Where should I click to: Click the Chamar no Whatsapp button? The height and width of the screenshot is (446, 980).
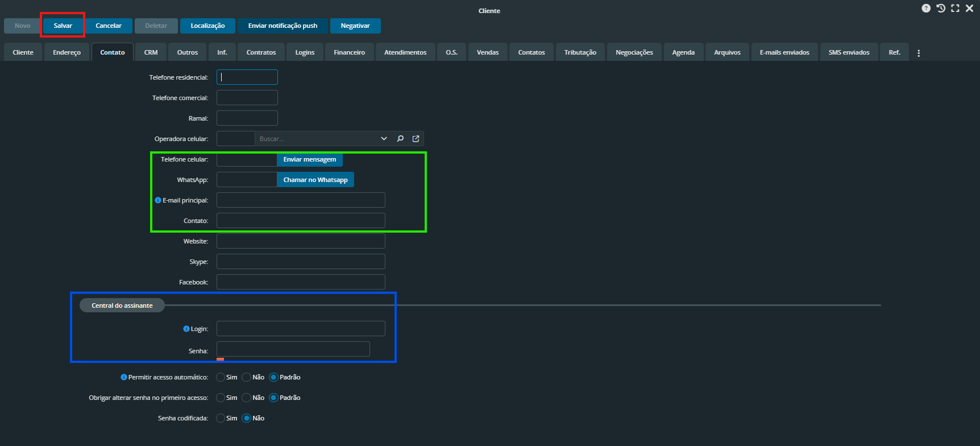pos(315,180)
